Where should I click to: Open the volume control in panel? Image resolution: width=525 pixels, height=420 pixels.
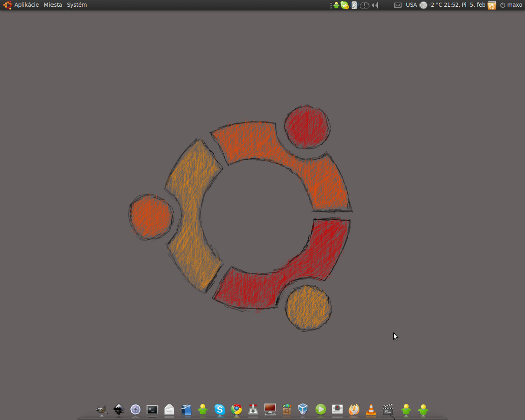tap(375, 5)
